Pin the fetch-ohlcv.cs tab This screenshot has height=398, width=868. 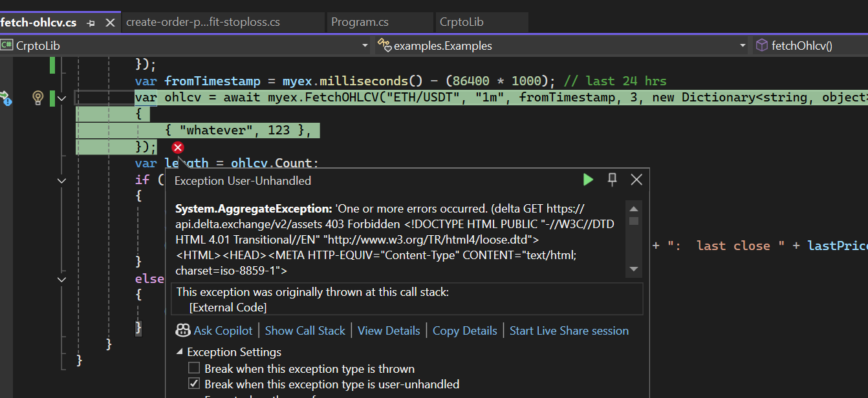point(91,23)
